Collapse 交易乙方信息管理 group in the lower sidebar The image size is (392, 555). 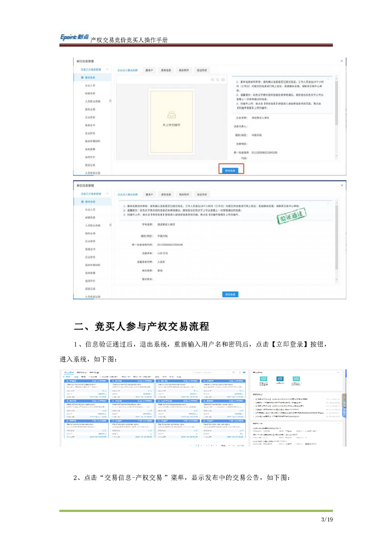pos(107,194)
